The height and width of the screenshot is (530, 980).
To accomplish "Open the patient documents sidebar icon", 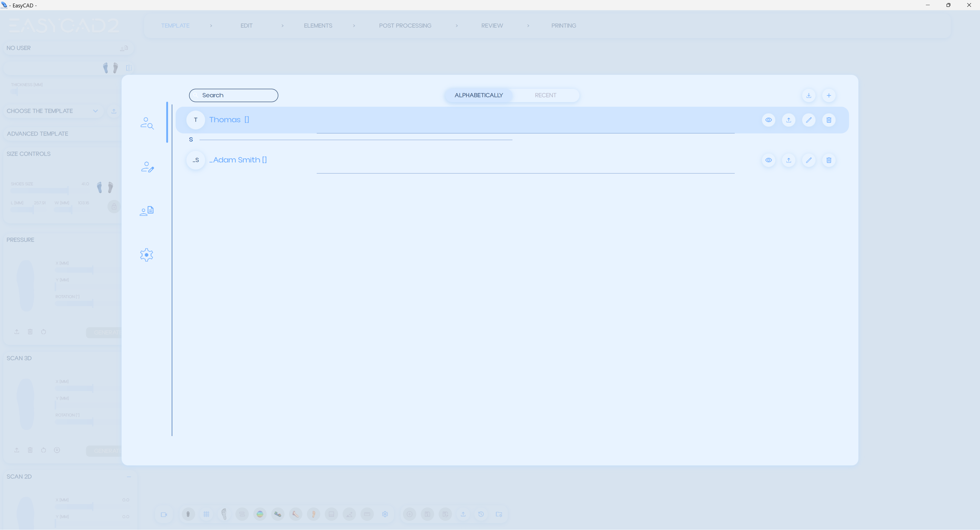I will pos(147,211).
